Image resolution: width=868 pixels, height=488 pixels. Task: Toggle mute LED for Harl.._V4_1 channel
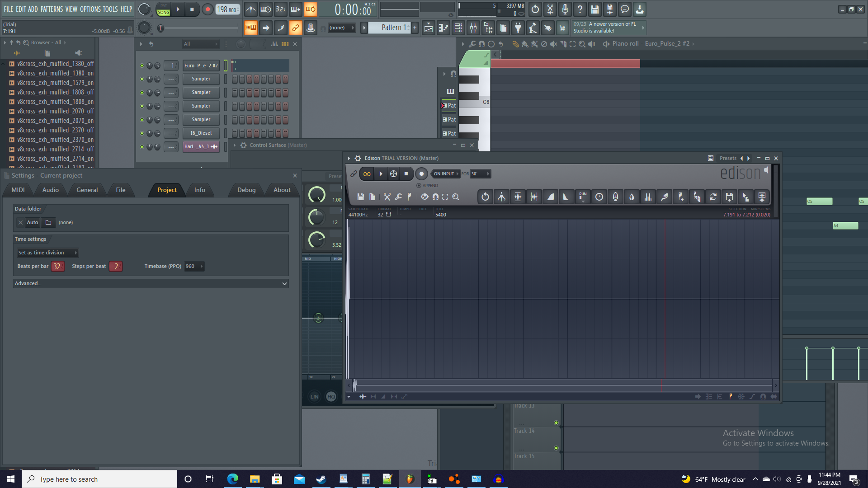(142, 147)
